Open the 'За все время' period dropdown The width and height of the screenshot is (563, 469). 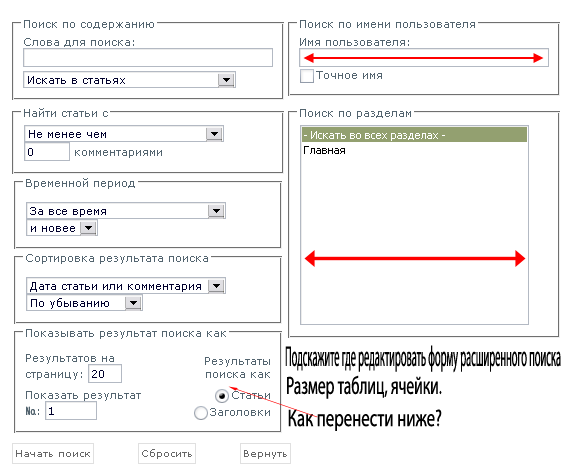pyautogui.click(x=126, y=211)
